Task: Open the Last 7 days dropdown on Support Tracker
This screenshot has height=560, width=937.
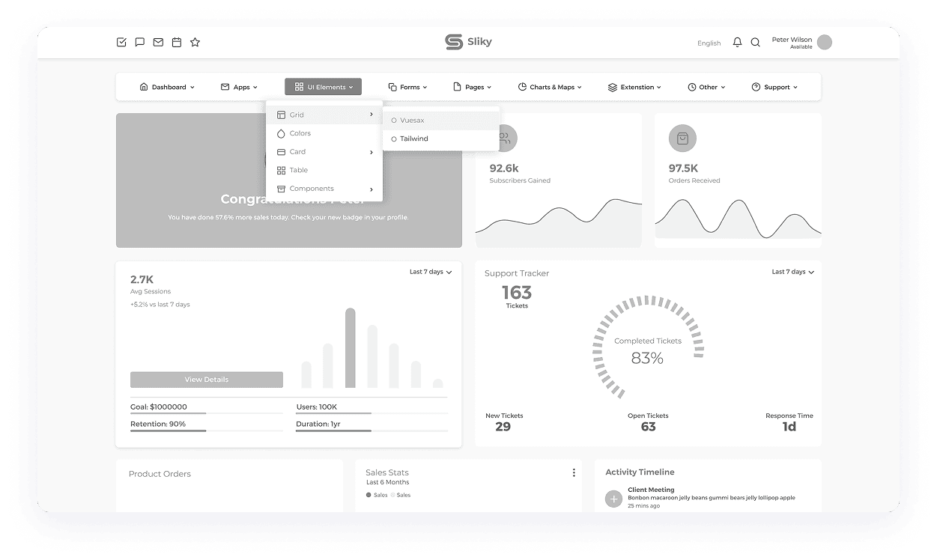Action: click(x=792, y=272)
